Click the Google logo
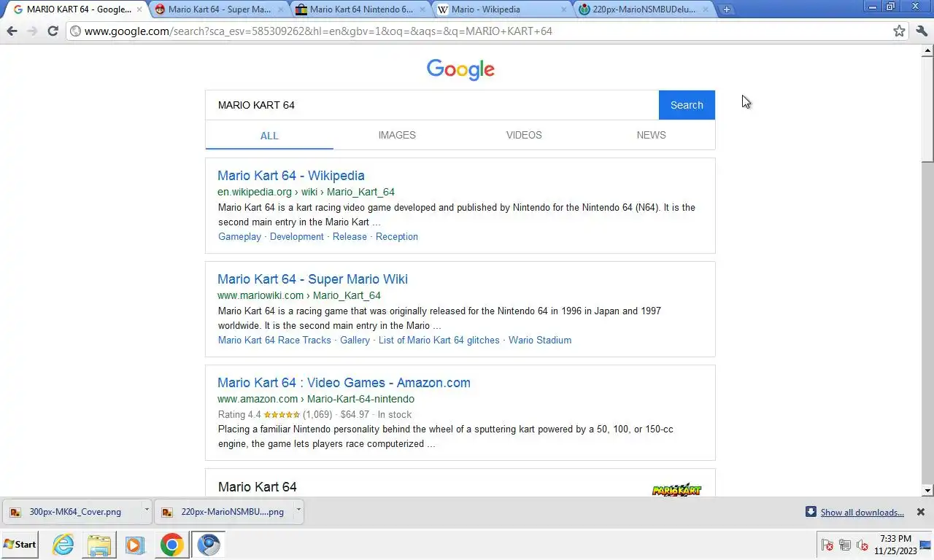 pos(460,69)
